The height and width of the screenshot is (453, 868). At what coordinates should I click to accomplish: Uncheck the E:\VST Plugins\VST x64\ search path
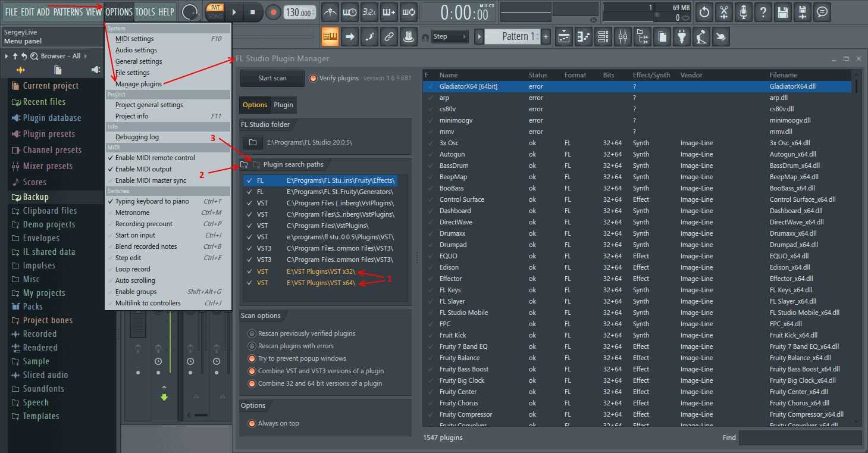tap(249, 283)
